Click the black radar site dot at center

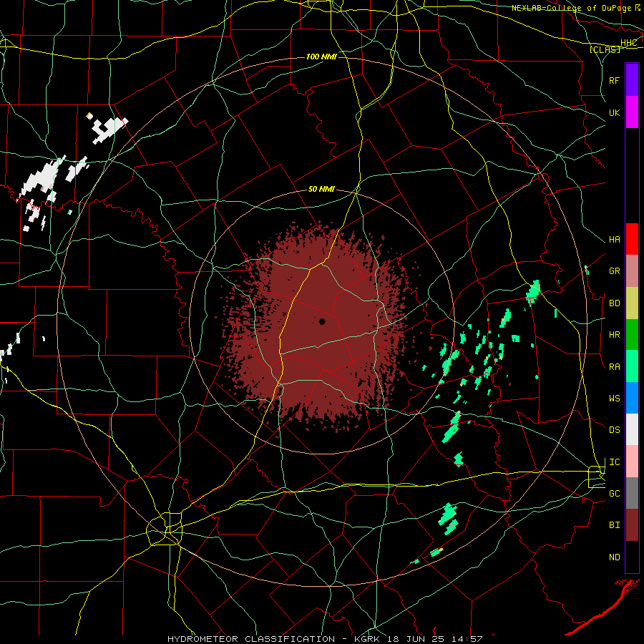click(323, 321)
